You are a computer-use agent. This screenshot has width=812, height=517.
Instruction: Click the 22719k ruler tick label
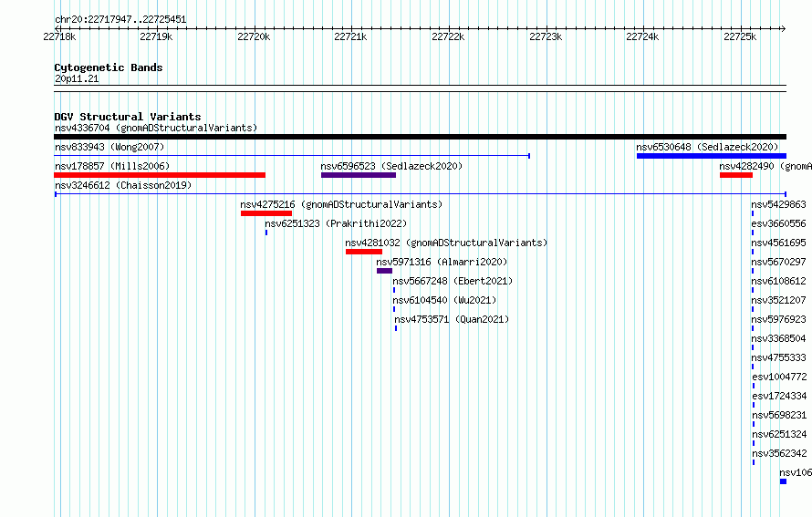pos(156,36)
